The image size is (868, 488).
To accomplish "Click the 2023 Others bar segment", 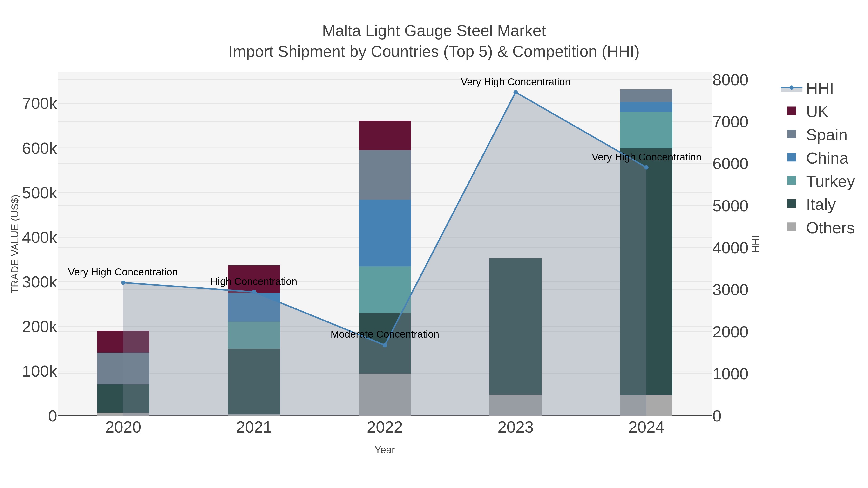I will [515, 405].
